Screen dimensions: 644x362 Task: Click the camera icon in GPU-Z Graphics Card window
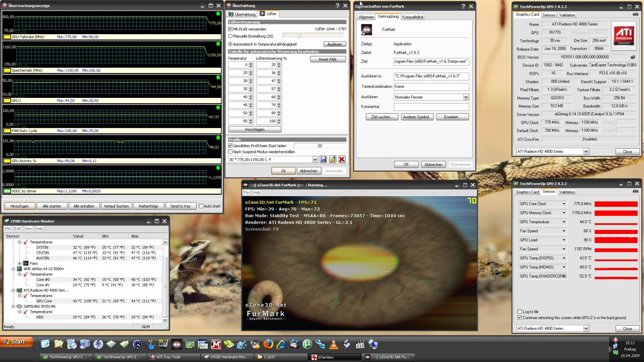635,15
